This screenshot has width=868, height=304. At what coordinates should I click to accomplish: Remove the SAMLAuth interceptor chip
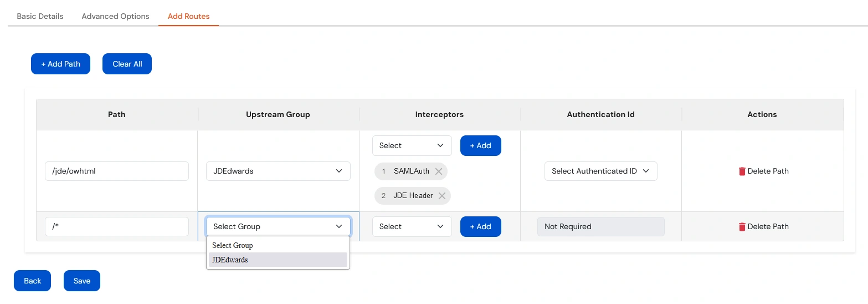[x=439, y=171]
